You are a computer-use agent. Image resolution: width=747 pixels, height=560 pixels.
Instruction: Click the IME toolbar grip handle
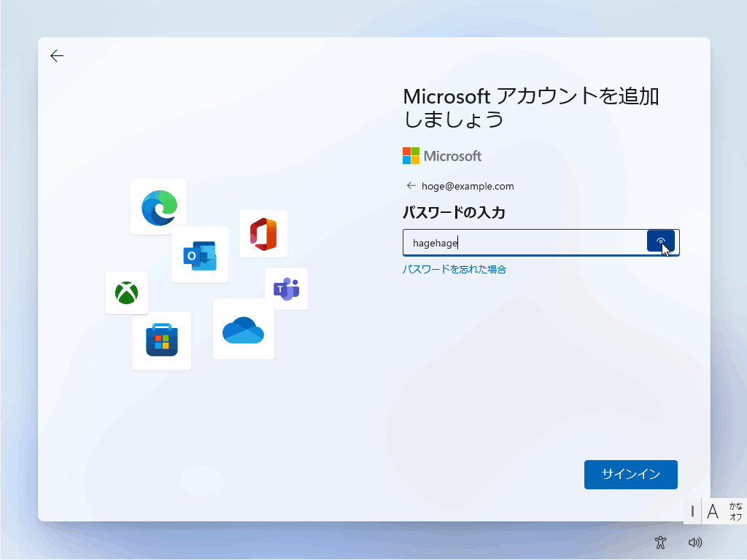pyautogui.click(x=692, y=511)
